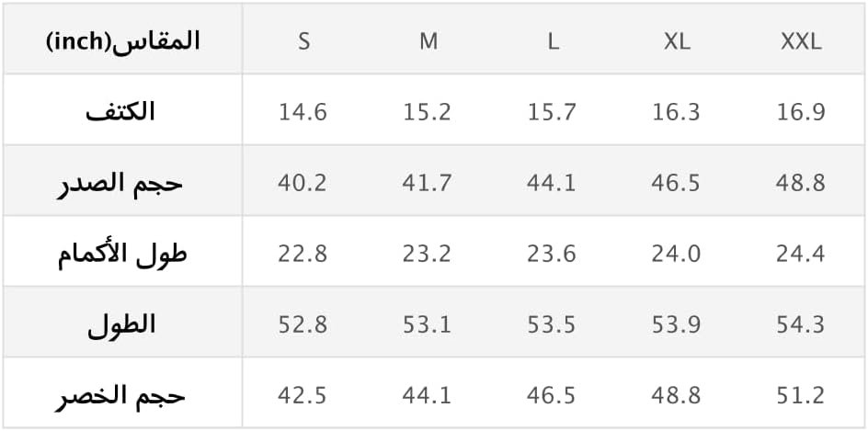The image size is (868, 431).
Task: Select the 53.1 length value for M
Action: click(x=427, y=324)
